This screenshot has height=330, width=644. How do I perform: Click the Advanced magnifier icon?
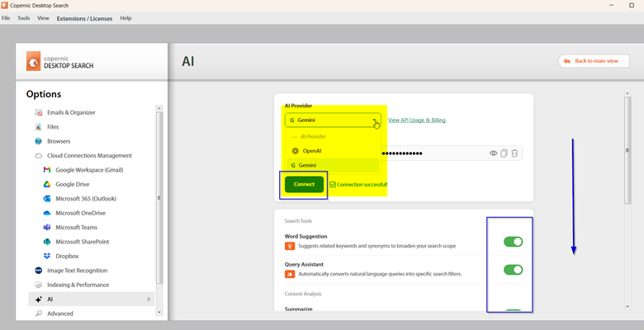click(x=39, y=313)
